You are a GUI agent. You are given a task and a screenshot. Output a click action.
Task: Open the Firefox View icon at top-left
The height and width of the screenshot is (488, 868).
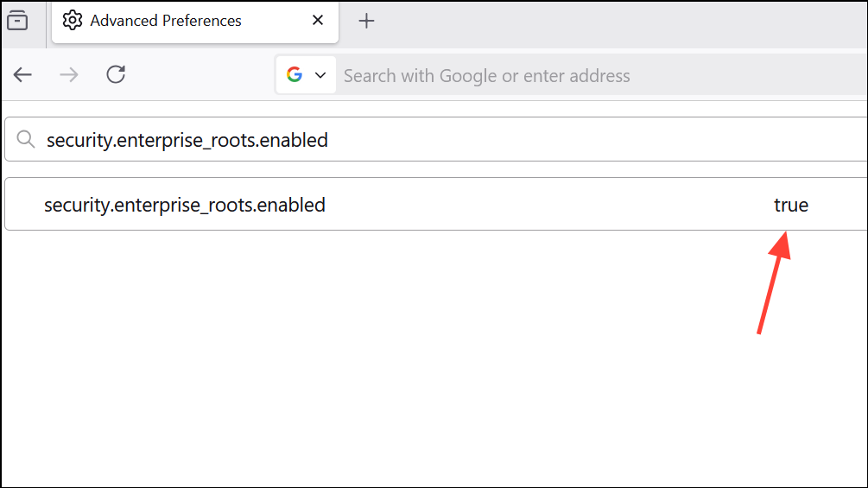click(17, 21)
